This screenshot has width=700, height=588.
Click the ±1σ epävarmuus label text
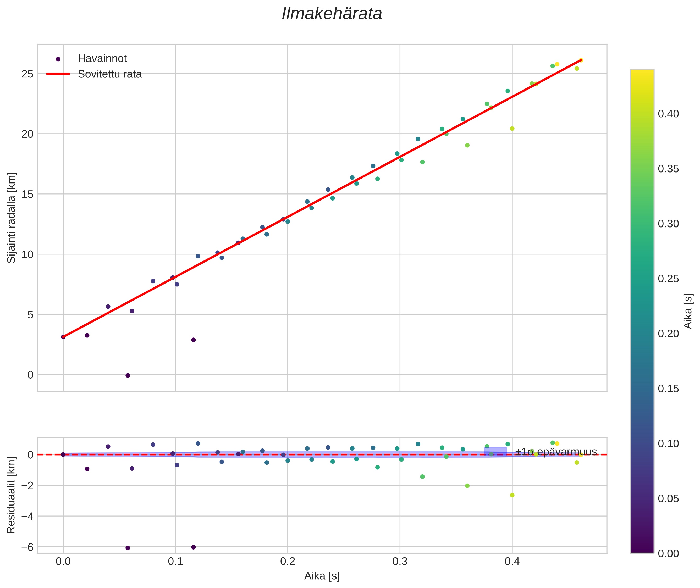pos(556,452)
